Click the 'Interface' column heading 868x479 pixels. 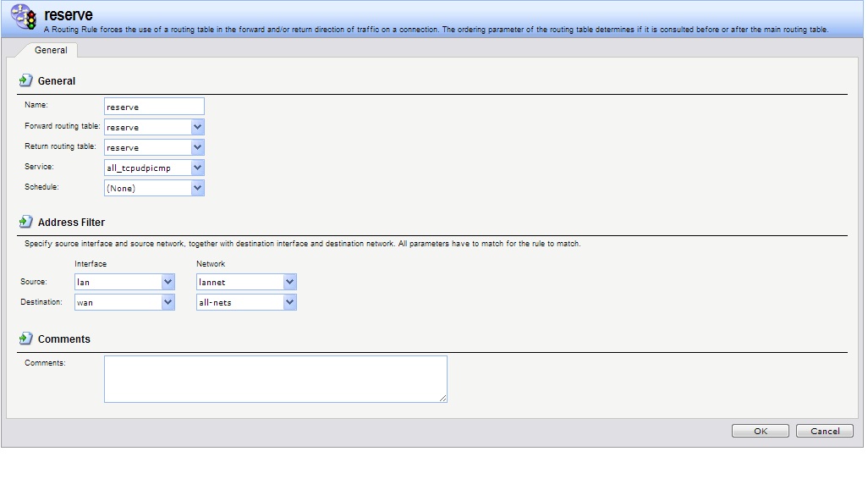point(91,264)
